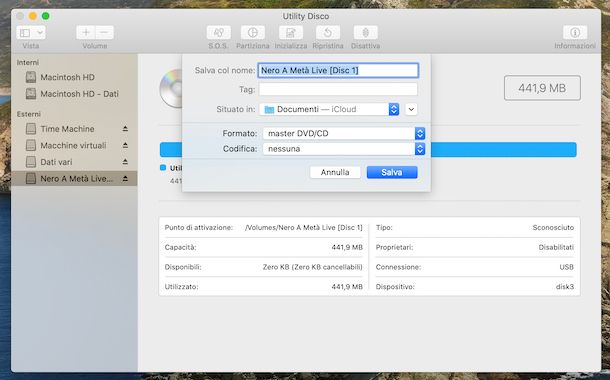Click the Punto di attivazione path value
The width and height of the screenshot is (610, 380).
click(x=303, y=228)
